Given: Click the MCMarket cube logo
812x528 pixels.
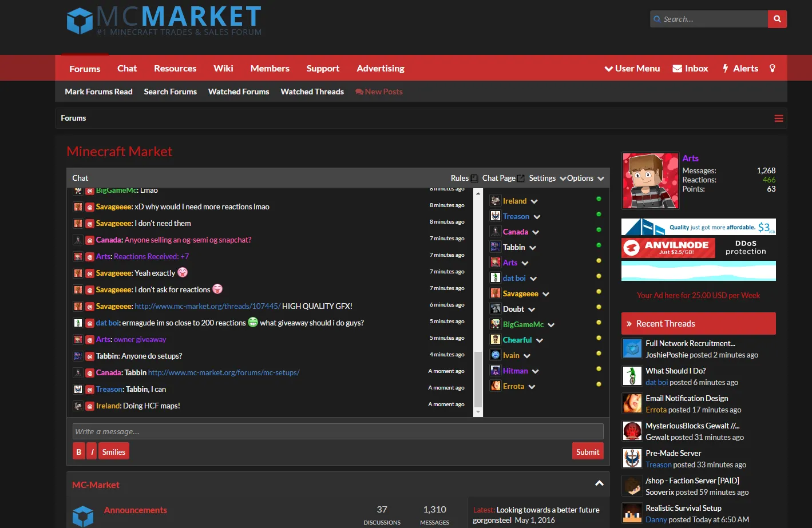Looking at the screenshot, I should click(x=80, y=21).
